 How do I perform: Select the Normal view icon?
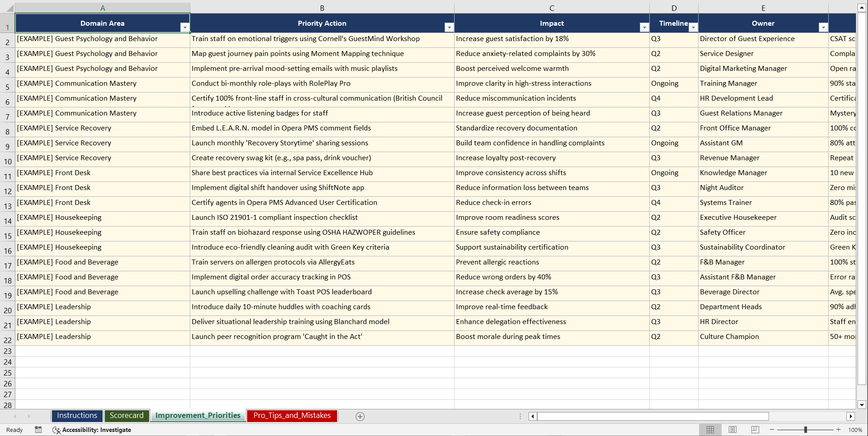coord(710,430)
